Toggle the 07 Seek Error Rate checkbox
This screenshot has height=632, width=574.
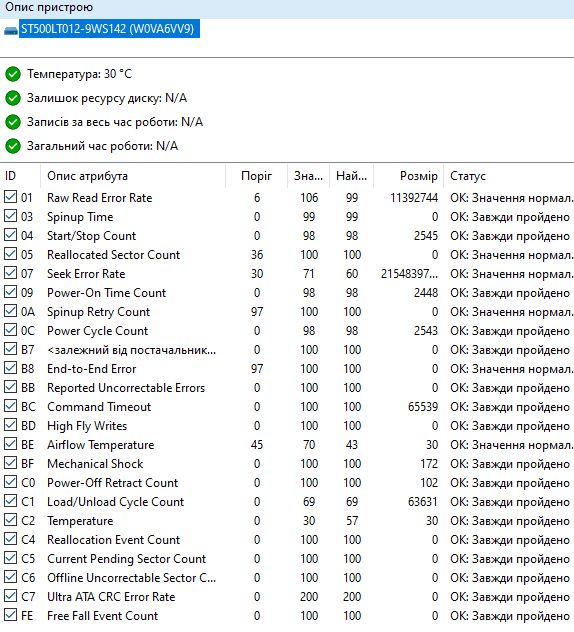(x=10, y=273)
